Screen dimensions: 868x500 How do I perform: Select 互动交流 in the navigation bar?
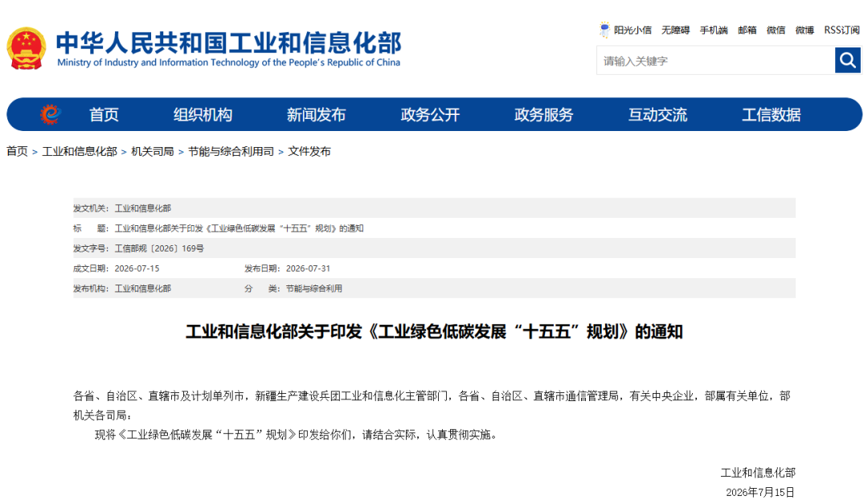coord(657,115)
